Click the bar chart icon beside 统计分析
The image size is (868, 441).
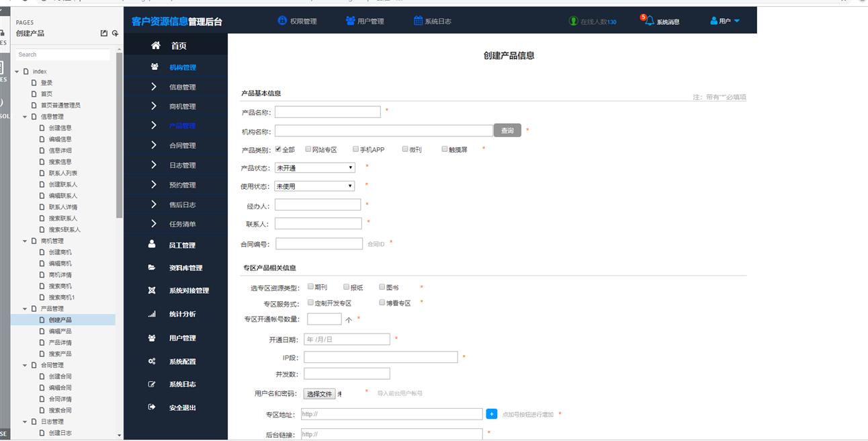point(152,314)
